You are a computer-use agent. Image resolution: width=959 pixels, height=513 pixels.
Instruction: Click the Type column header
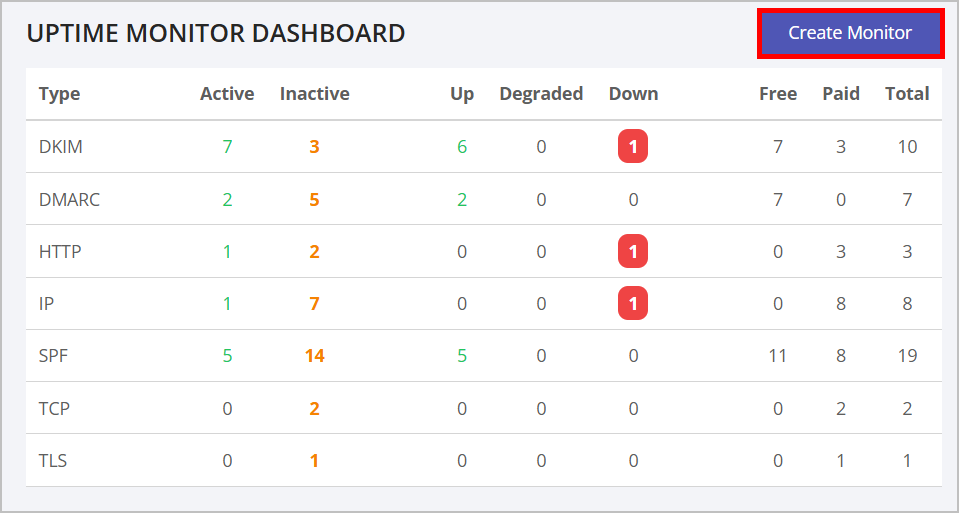(59, 94)
